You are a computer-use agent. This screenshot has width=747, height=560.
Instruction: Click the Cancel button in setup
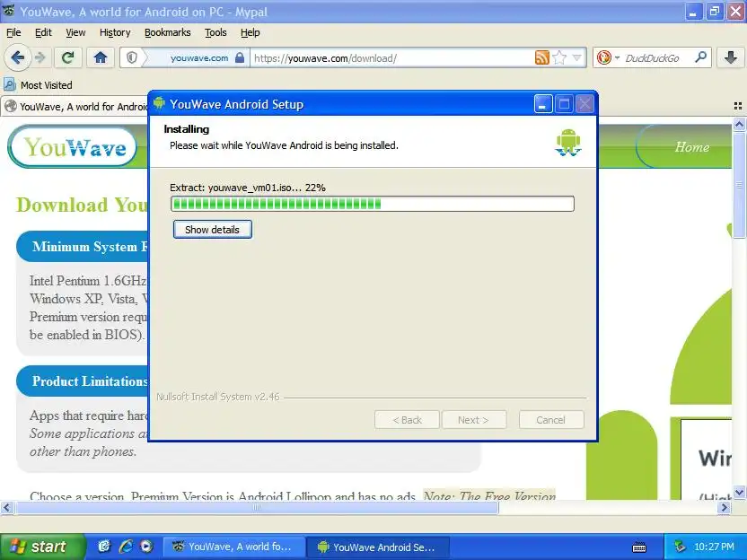[551, 420]
